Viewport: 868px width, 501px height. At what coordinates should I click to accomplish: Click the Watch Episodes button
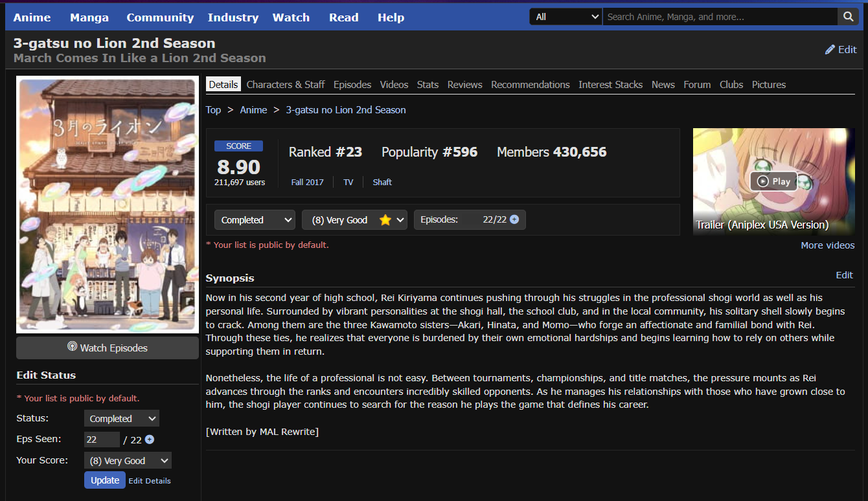pyautogui.click(x=108, y=348)
